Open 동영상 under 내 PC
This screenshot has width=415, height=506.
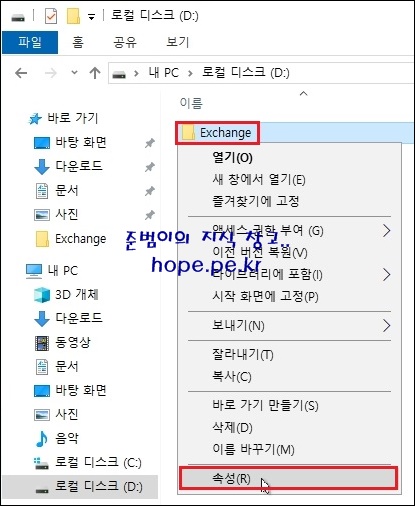tap(73, 342)
